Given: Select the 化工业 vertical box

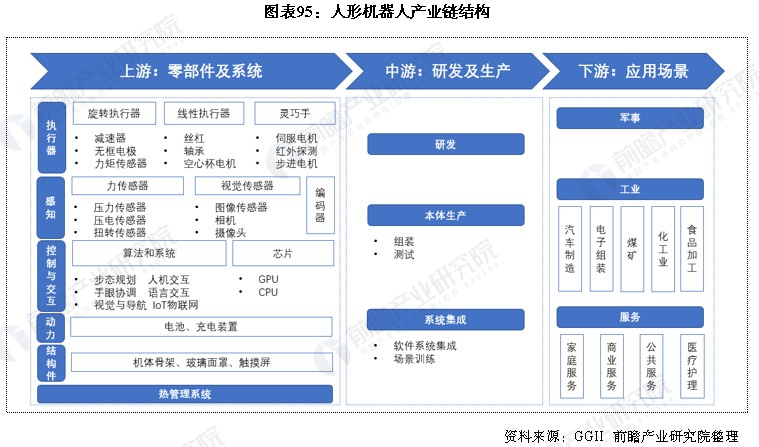Looking at the screenshot, I should (x=663, y=249).
